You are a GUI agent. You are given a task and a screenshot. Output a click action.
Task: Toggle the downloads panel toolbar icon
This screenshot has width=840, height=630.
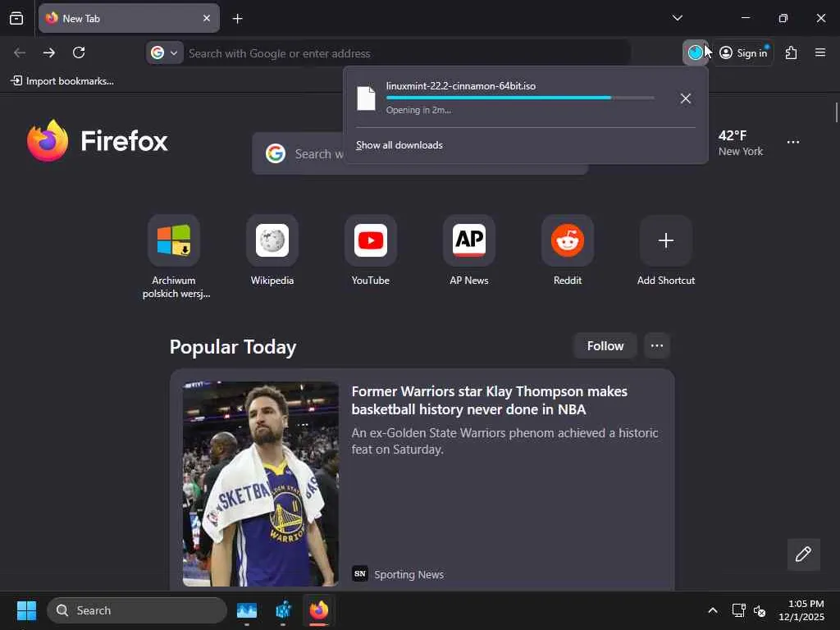click(695, 52)
